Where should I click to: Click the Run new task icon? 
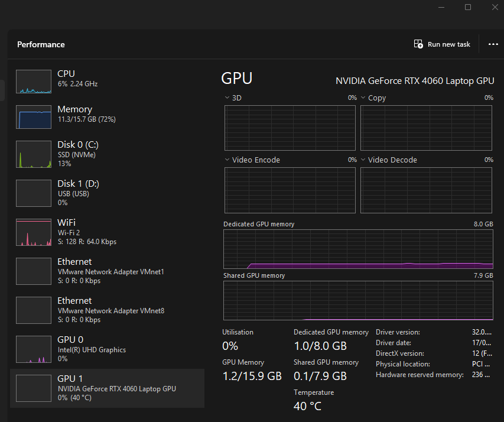coord(418,44)
